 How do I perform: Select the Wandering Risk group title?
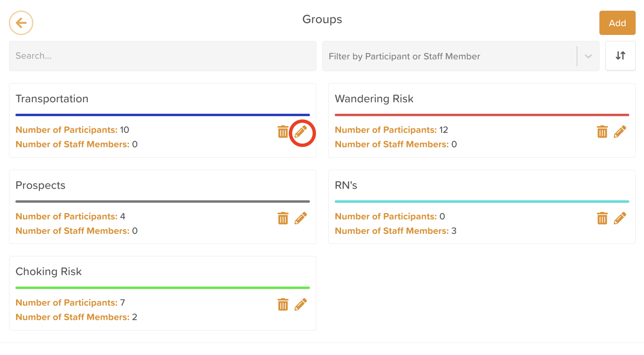(374, 99)
